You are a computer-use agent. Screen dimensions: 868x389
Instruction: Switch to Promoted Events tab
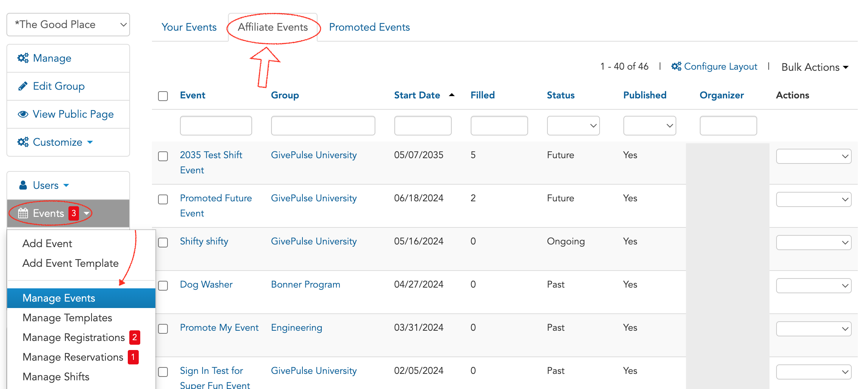[369, 27]
